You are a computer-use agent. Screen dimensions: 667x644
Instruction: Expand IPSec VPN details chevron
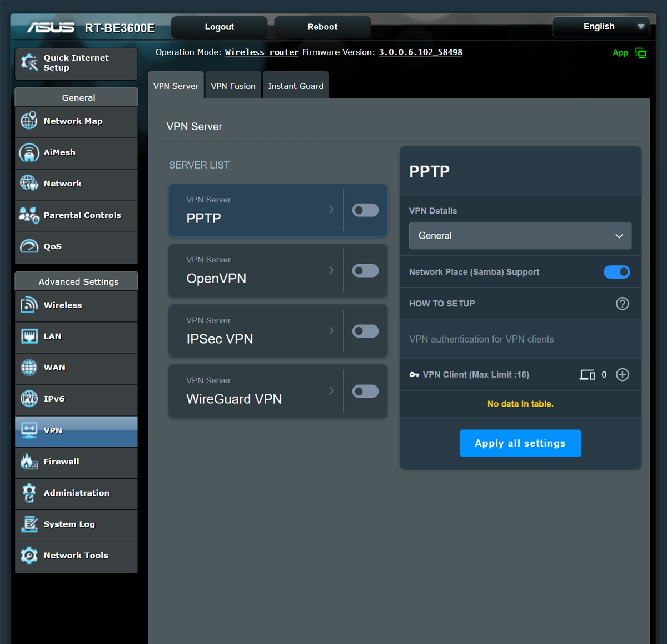click(331, 331)
